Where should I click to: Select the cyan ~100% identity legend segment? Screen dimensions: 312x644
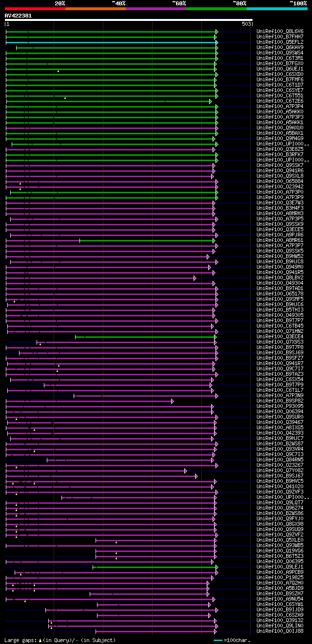(277, 8)
